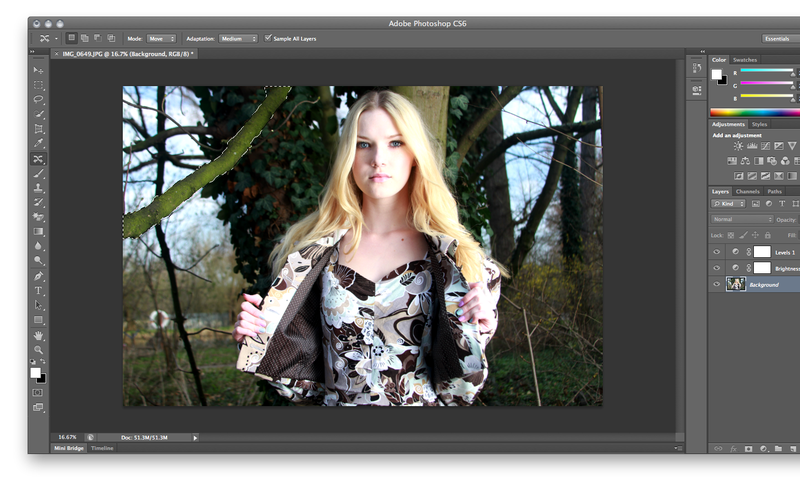
Task: Open the Mode dropdown set to Move
Action: coord(161,38)
